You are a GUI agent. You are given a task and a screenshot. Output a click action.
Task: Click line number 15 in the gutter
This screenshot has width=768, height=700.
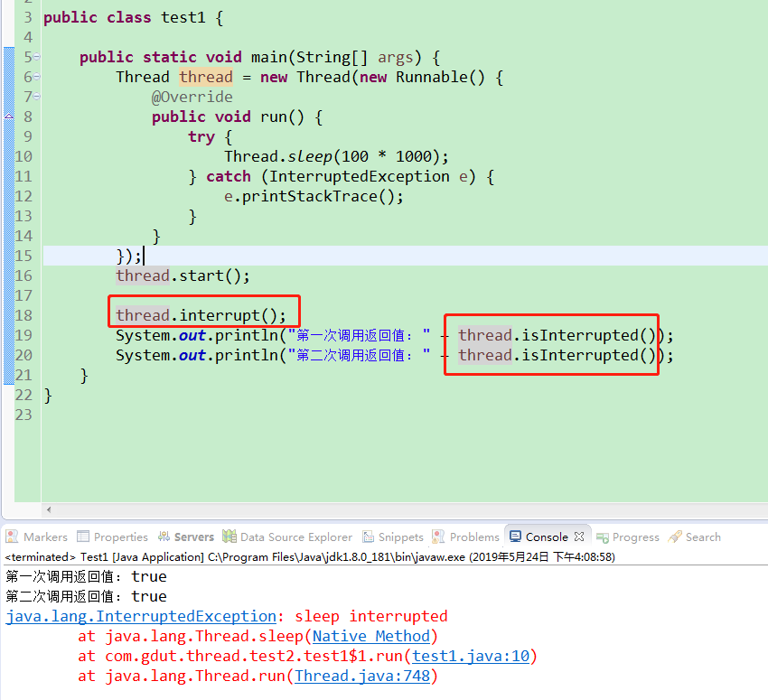23,256
